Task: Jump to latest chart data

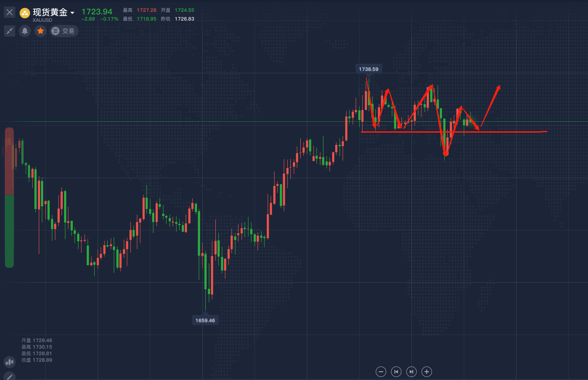Action: click(x=411, y=372)
